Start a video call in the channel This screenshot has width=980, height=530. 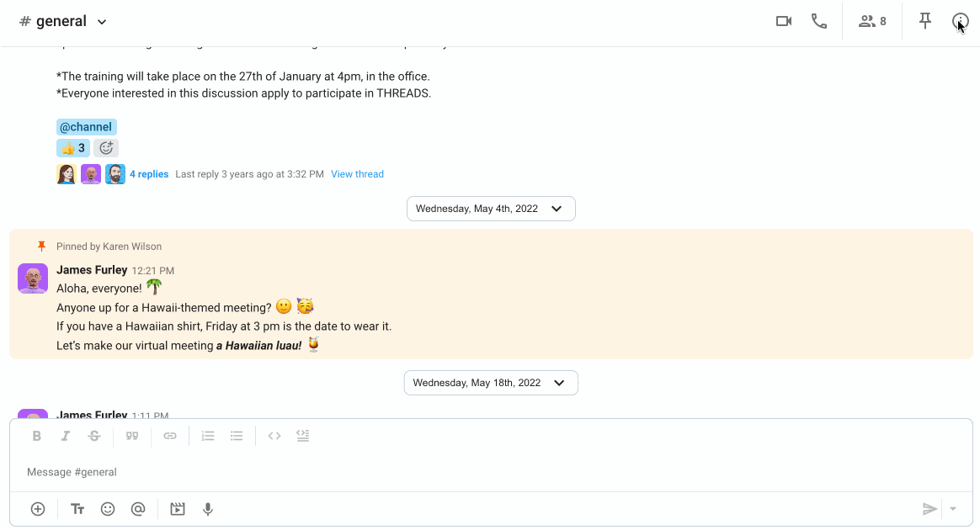(x=784, y=21)
